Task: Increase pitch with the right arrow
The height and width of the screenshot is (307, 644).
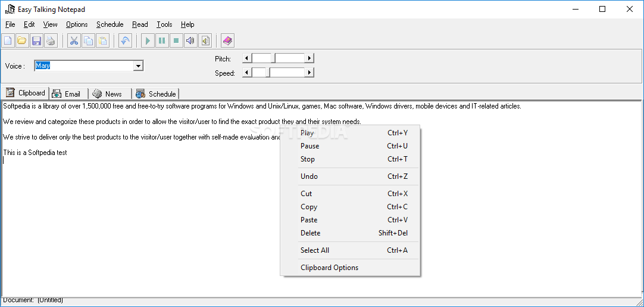Action: 310,58
